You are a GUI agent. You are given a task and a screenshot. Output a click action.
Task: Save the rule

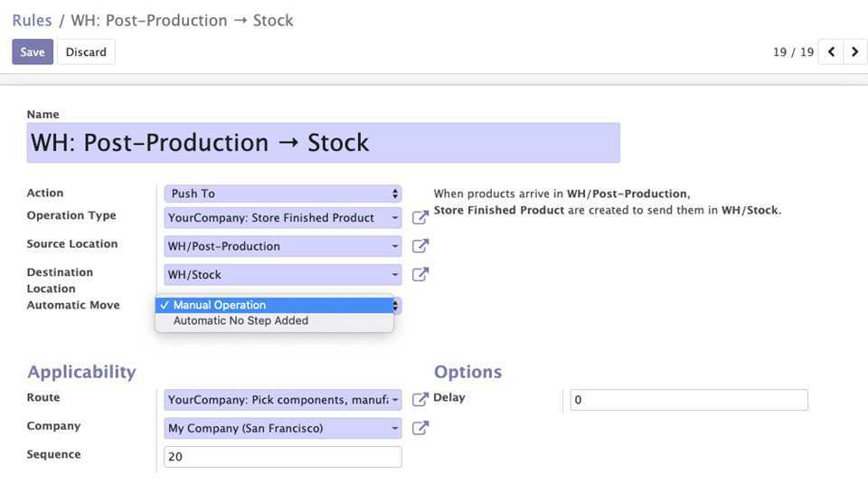33,52
